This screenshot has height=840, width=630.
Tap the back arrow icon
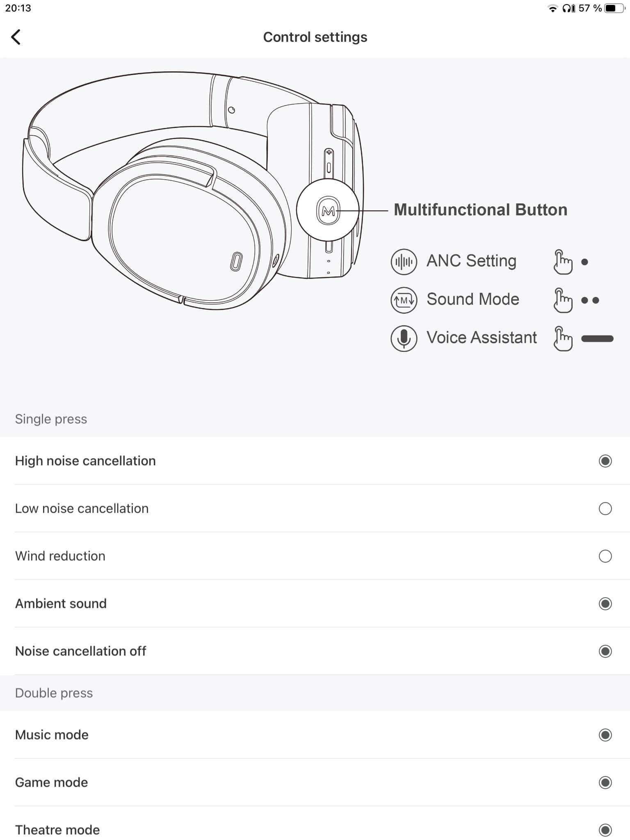[x=16, y=37]
